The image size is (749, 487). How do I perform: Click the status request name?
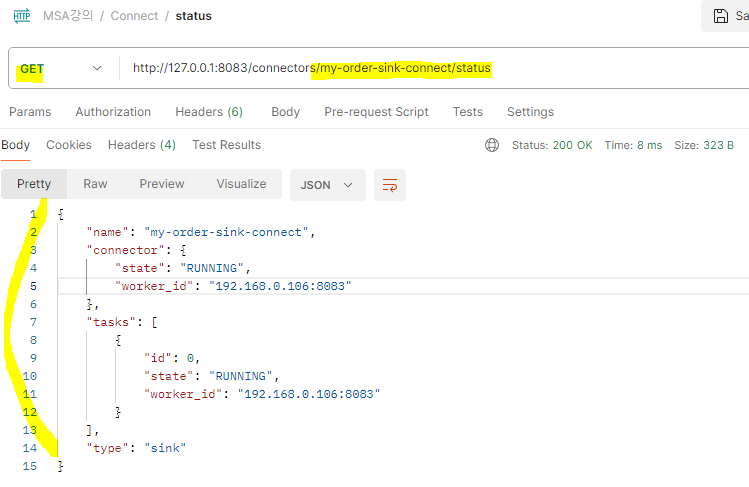click(193, 16)
